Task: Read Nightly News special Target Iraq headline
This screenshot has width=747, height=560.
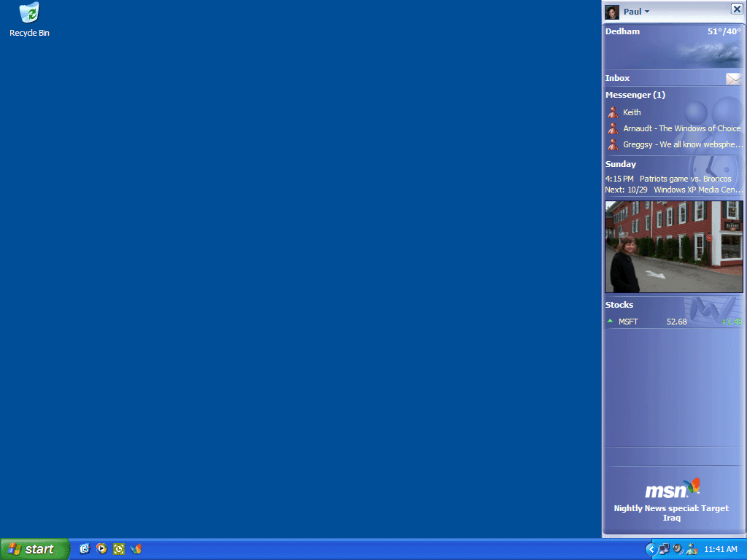Action: click(x=671, y=513)
